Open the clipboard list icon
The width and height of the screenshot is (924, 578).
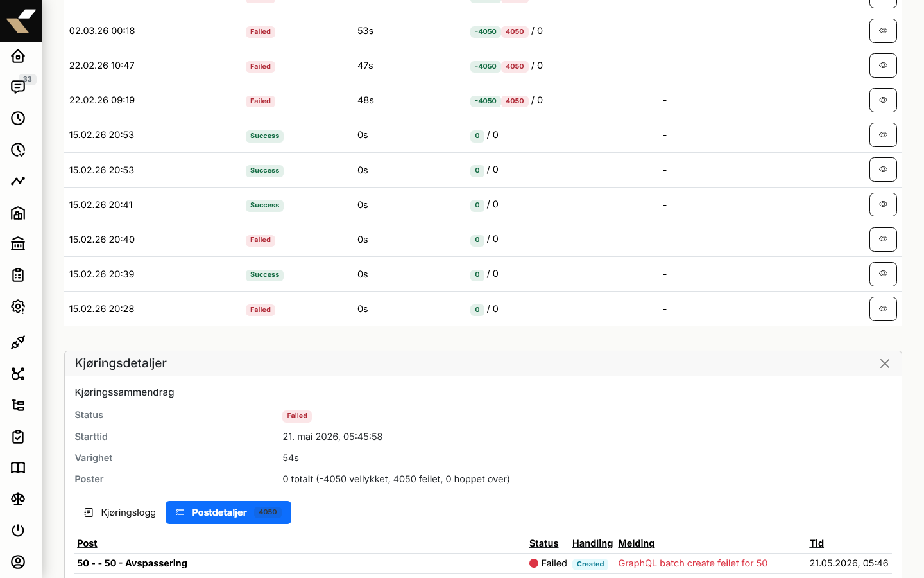[18, 275]
